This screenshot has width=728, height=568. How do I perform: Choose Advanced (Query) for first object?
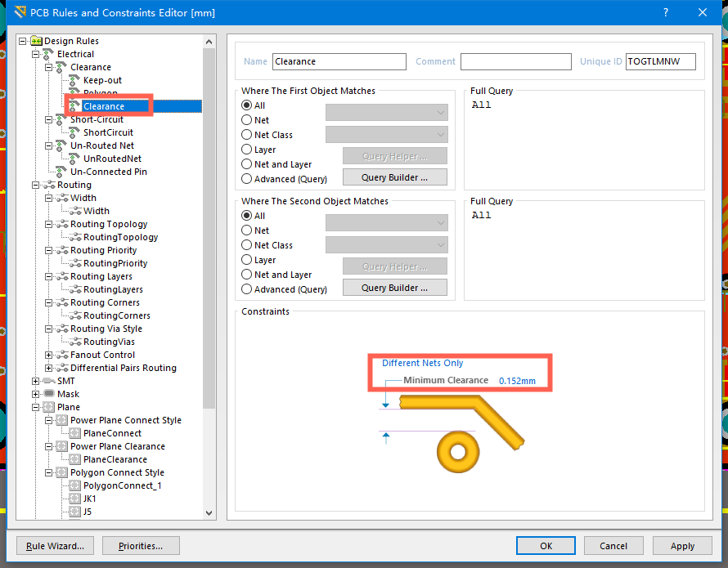click(247, 179)
